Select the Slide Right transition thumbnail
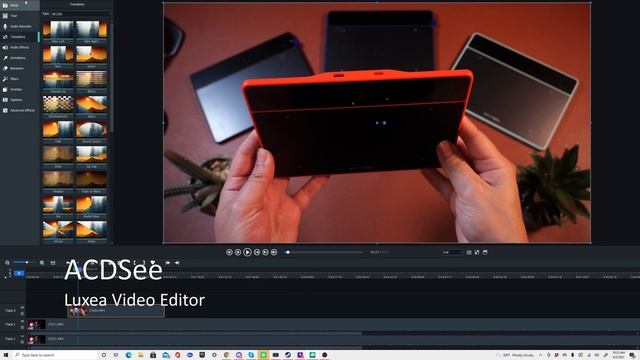This screenshot has height=360, width=640. tap(91, 30)
